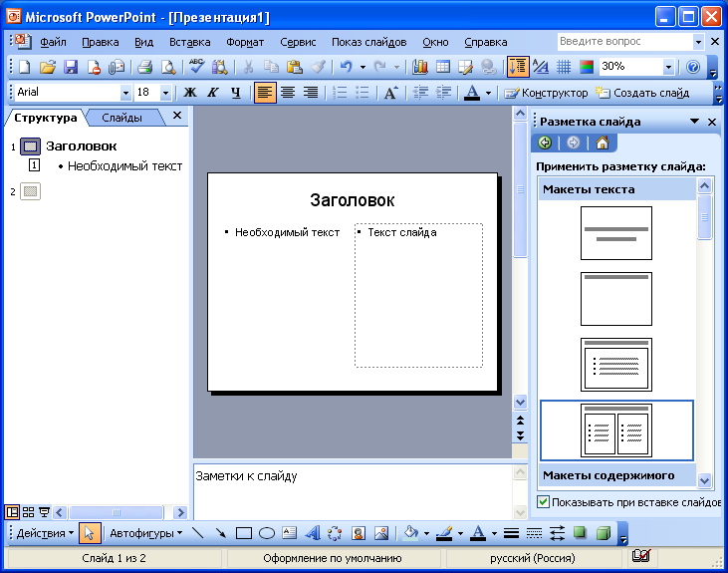Insert a chart from the toolbar
728x573 pixels.
[x=420, y=68]
